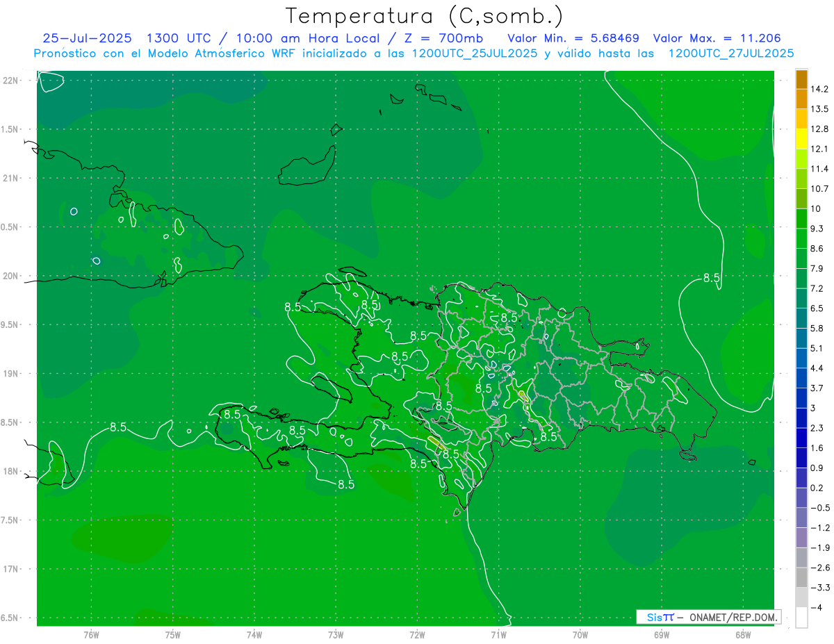Viewport: 834px width, 644px height.
Task: Click the "11.4" colorbar label
Action: (819, 169)
